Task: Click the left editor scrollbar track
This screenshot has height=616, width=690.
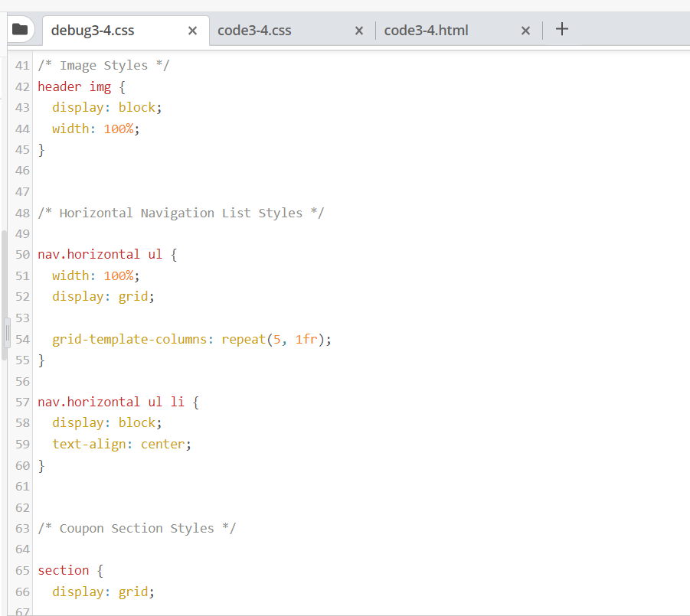Action: (5, 459)
